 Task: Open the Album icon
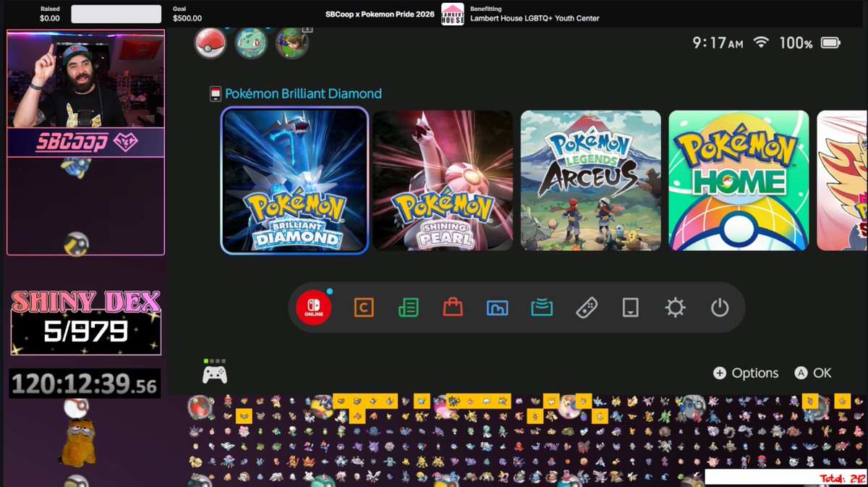[x=498, y=308]
